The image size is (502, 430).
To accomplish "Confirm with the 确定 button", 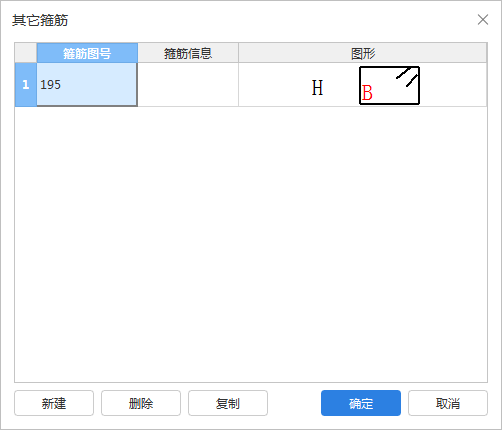I will [361, 403].
